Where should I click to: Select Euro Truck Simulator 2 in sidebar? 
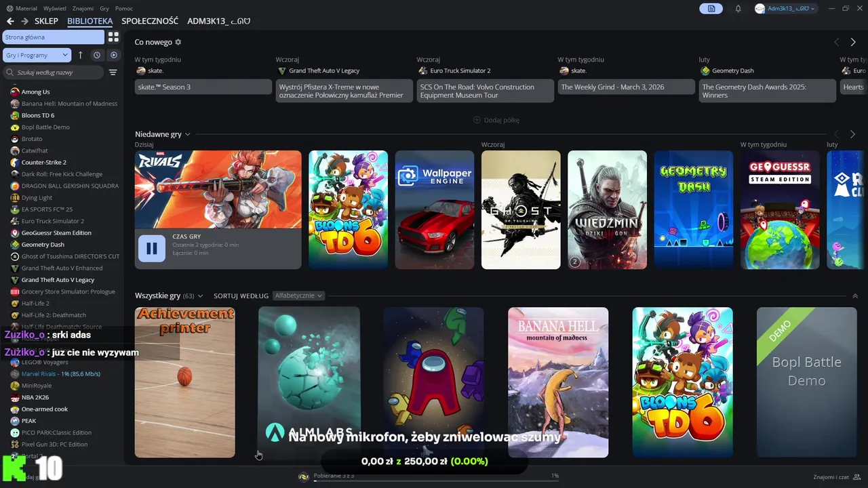click(53, 221)
